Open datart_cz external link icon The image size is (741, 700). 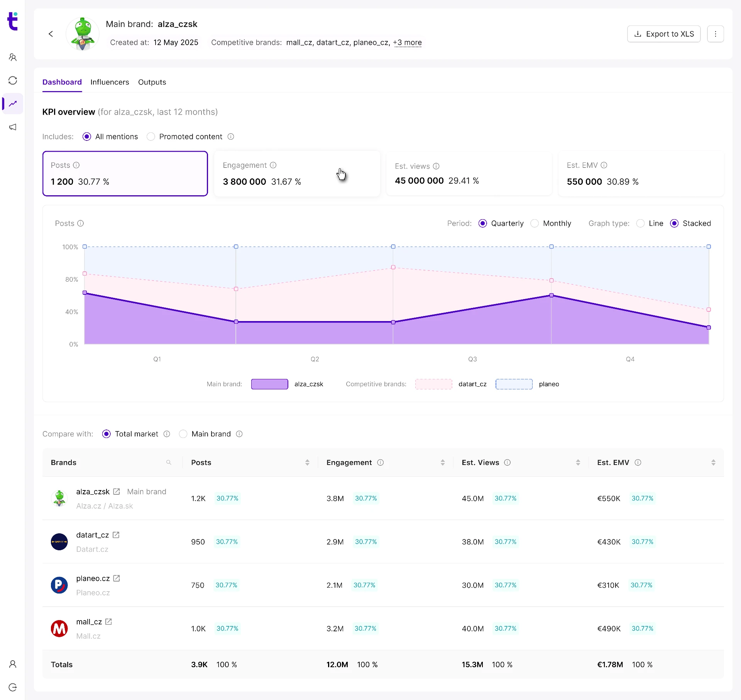[116, 535]
